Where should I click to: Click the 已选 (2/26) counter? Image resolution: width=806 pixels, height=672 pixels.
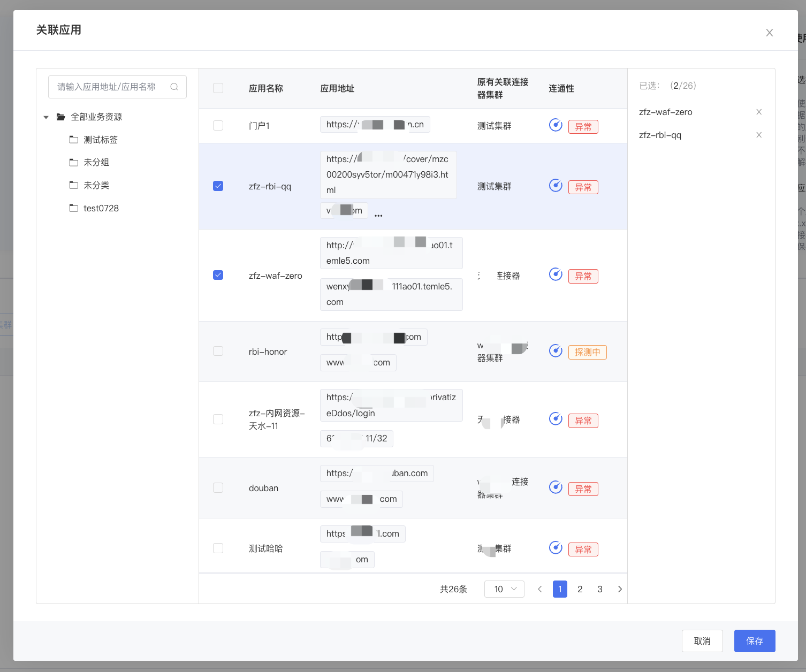pos(668,86)
